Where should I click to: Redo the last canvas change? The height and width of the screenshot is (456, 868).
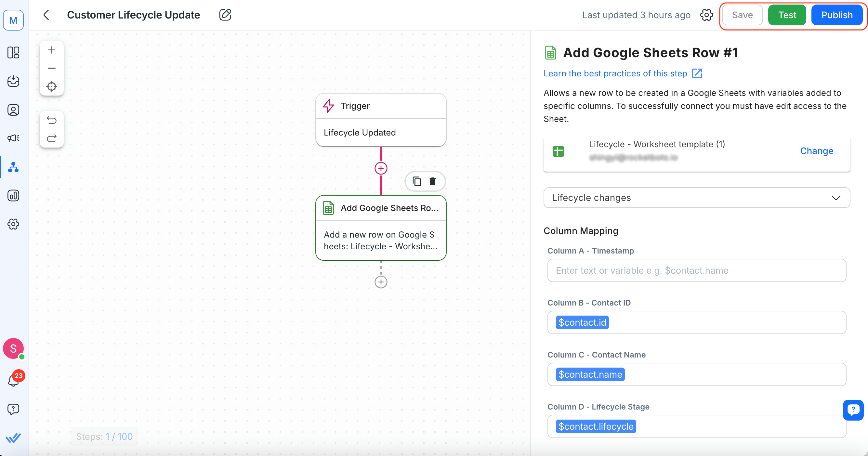52,138
